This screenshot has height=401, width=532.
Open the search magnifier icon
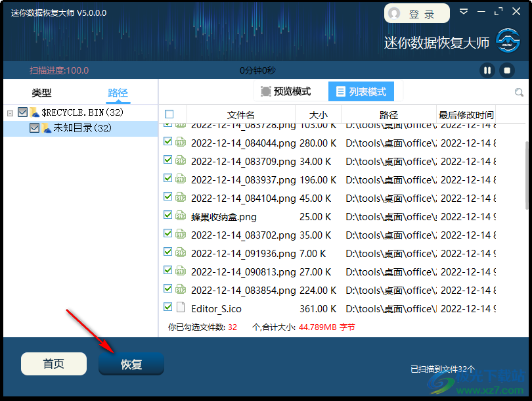(x=519, y=92)
